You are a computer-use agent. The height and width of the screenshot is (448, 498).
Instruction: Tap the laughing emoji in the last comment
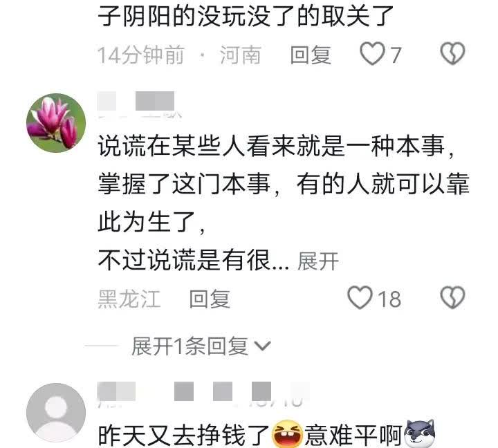tap(288, 433)
